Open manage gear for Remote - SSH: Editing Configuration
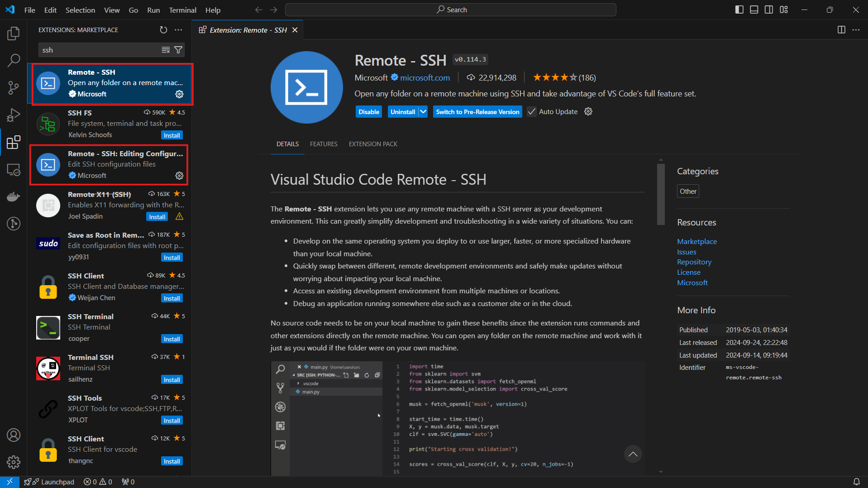868x488 pixels. point(179,176)
